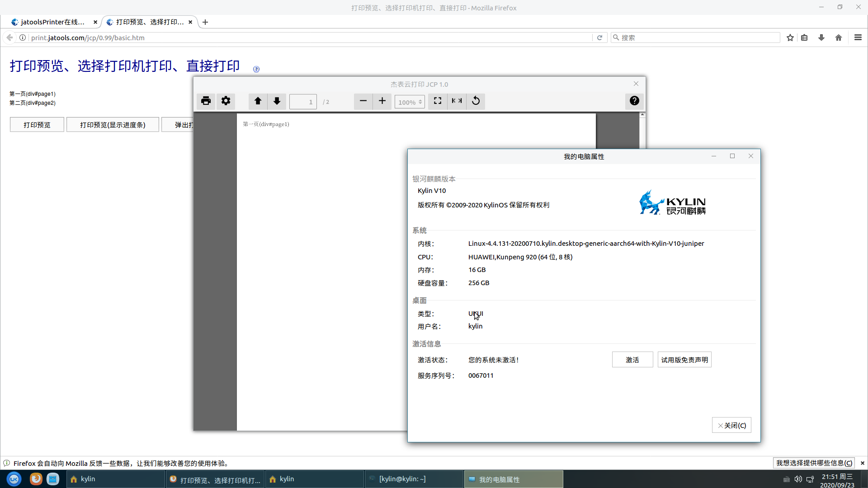Click 我想选择提供哪些信息(C) button
868x488 pixels.
tap(814, 463)
